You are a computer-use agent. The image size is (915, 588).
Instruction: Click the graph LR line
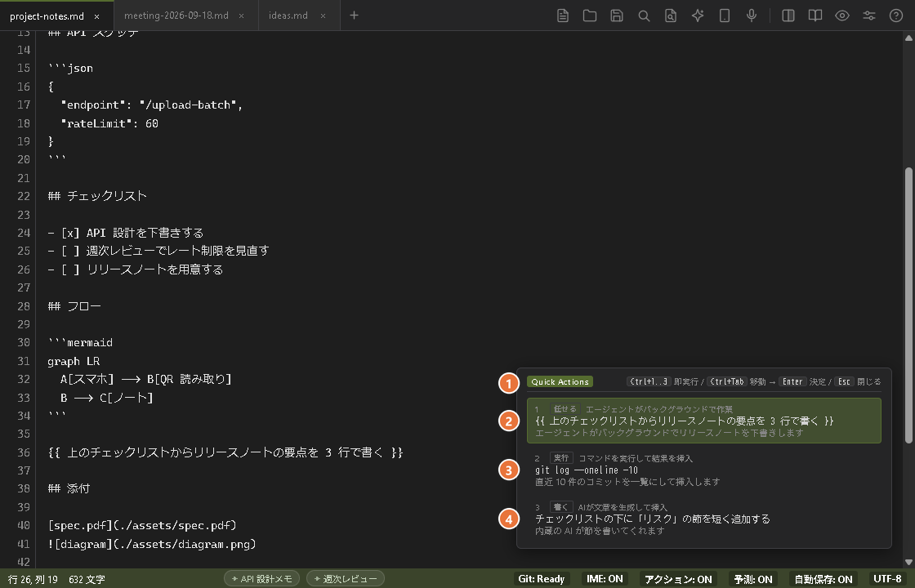74,361
